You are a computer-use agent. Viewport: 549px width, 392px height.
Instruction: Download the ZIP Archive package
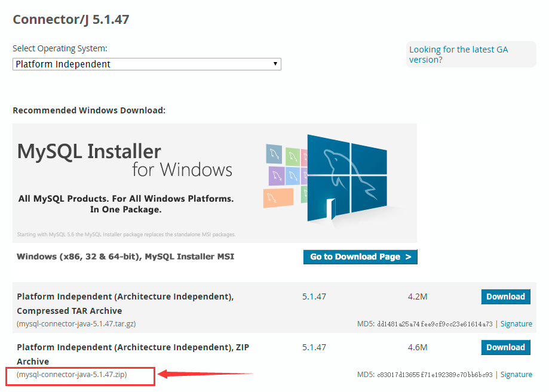(505, 347)
